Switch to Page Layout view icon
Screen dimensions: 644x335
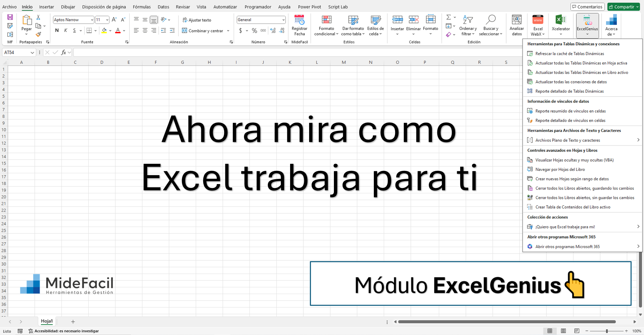click(x=563, y=331)
